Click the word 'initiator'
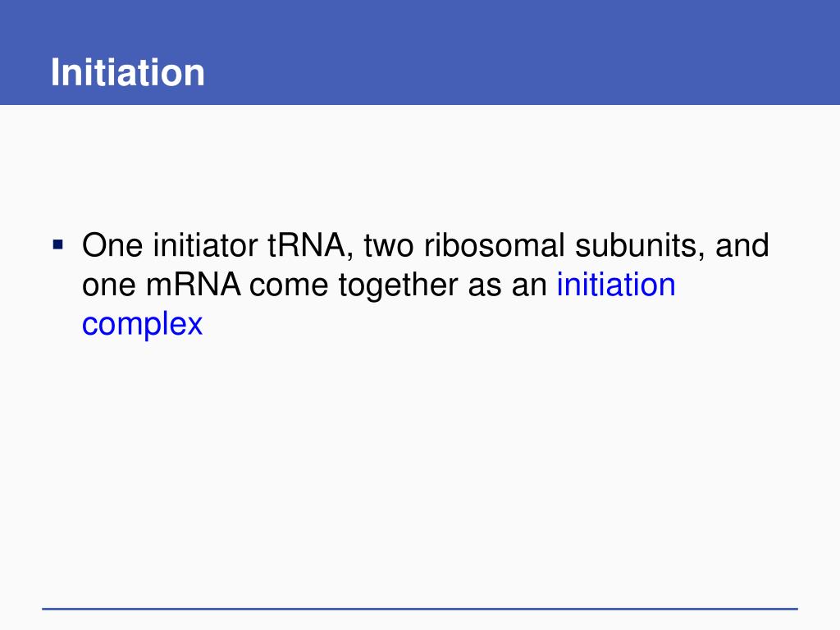This screenshot has height=630, width=840. 205,245
